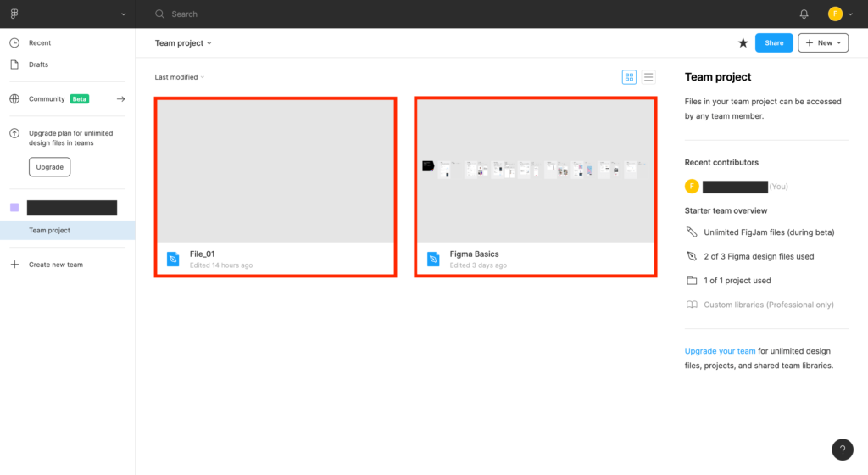Open the Figma Basics thumbnail
This screenshot has width=868, height=475.
point(536,171)
